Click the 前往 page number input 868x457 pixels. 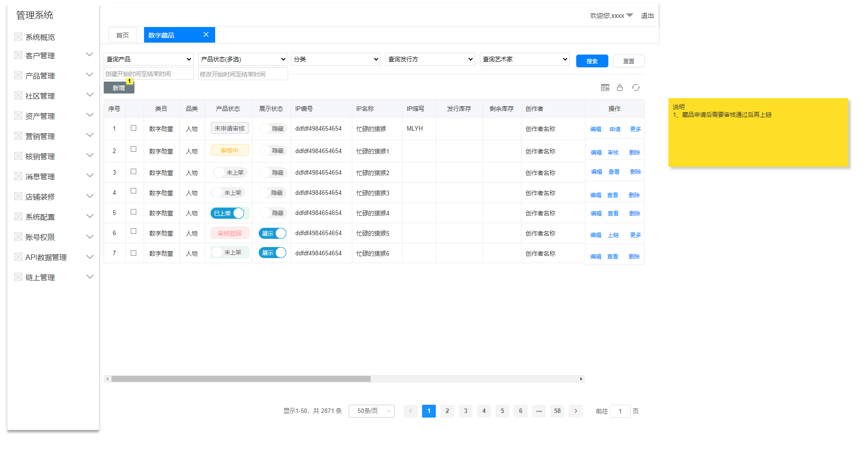[620, 411]
